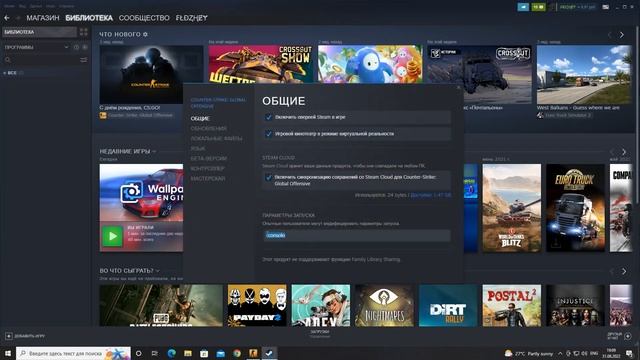Open Windows Task View button
This screenshot has width=640, height=360.
point(155,353)
